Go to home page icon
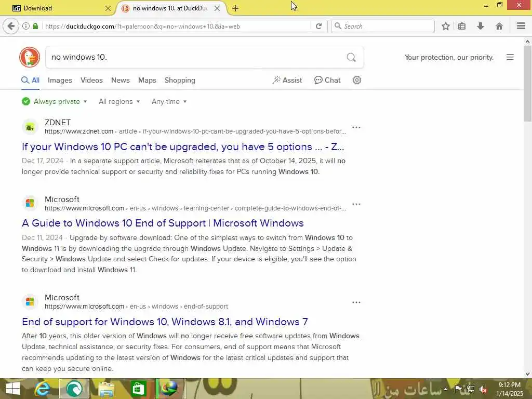Viewport: 532px width, 399px height. click(x=499, y=26)
